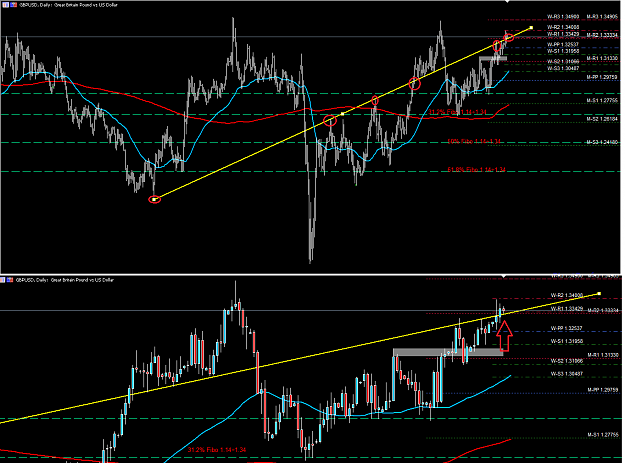
Task: Click the M-R3 pivot label in upper chart
Action: 602,17
